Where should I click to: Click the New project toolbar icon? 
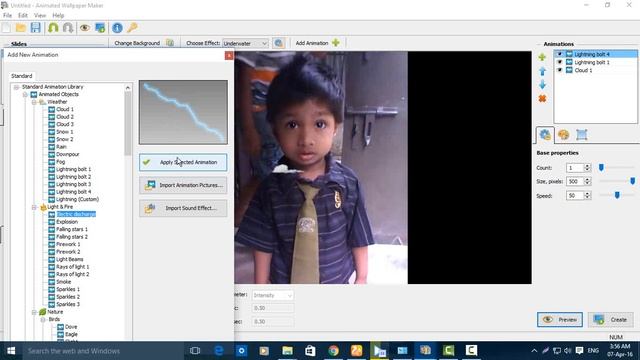7,28
